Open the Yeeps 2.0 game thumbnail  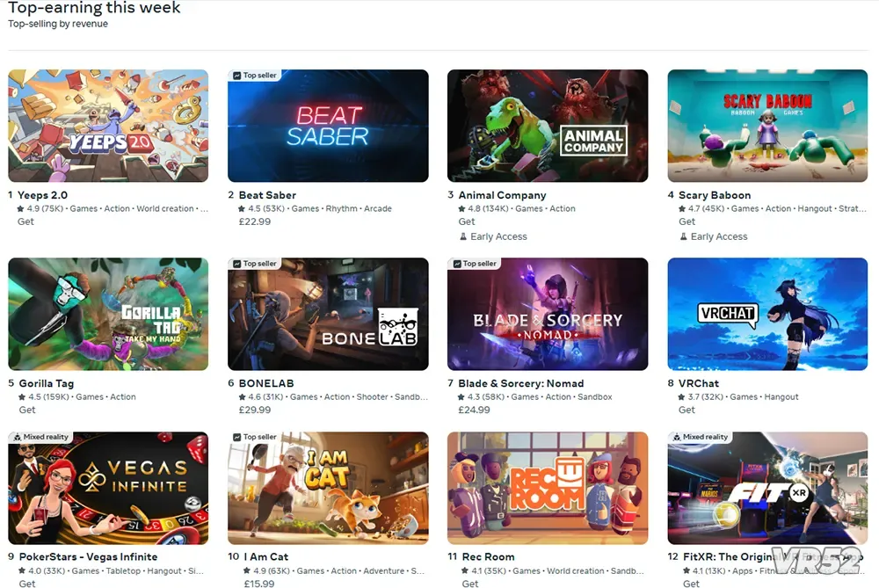click(x=108, y=126)
